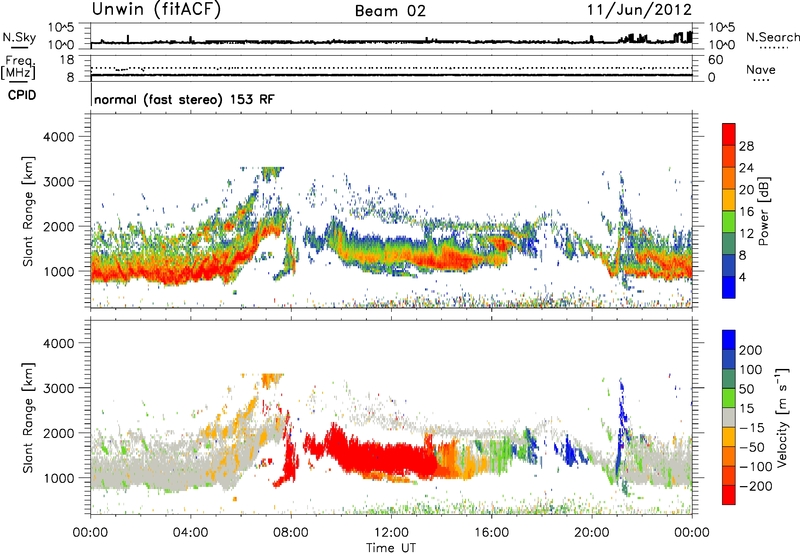Screen dimensions: 800x554
Task: Click the velocity panel "Slant Range [km]" label
Action: (29, 418)
